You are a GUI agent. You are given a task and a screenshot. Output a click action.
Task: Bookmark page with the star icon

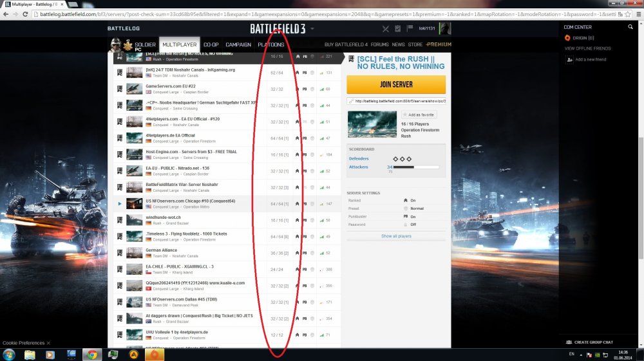click(627, 14)
